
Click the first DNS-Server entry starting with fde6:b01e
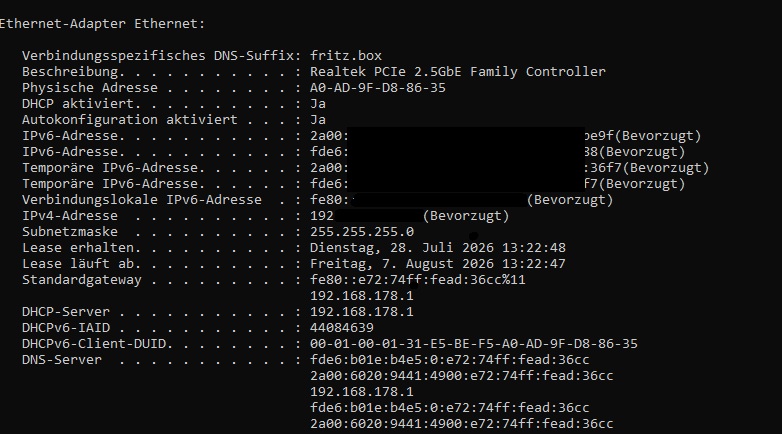coord(449,360)
